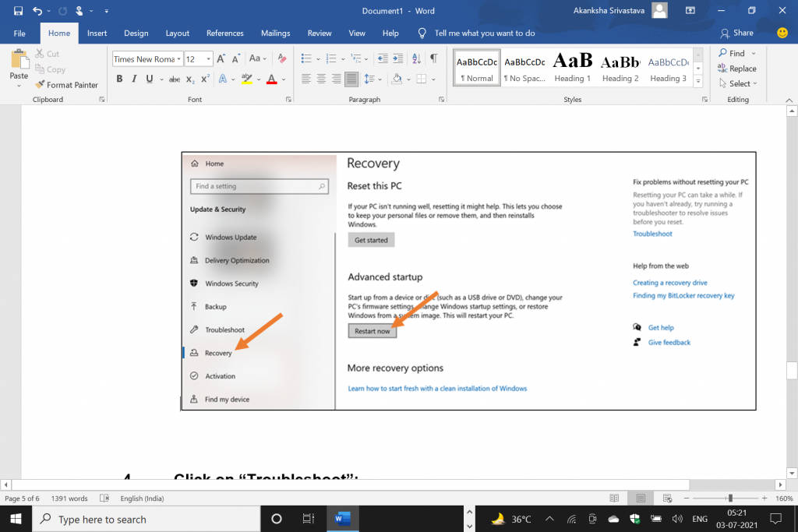Toggle italic formatting
This screenshot has height=532, width=798.
pyautogui.click(x=134, y=79)
